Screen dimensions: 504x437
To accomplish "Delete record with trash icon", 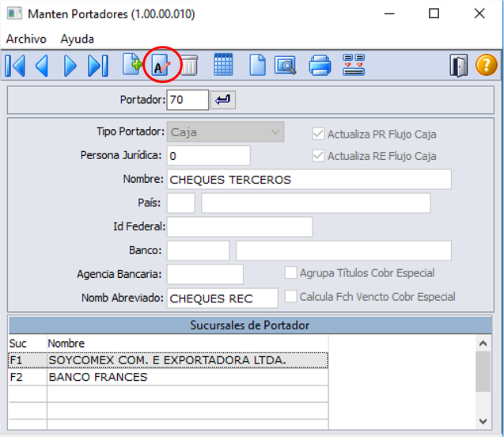I will pos(189,65).
